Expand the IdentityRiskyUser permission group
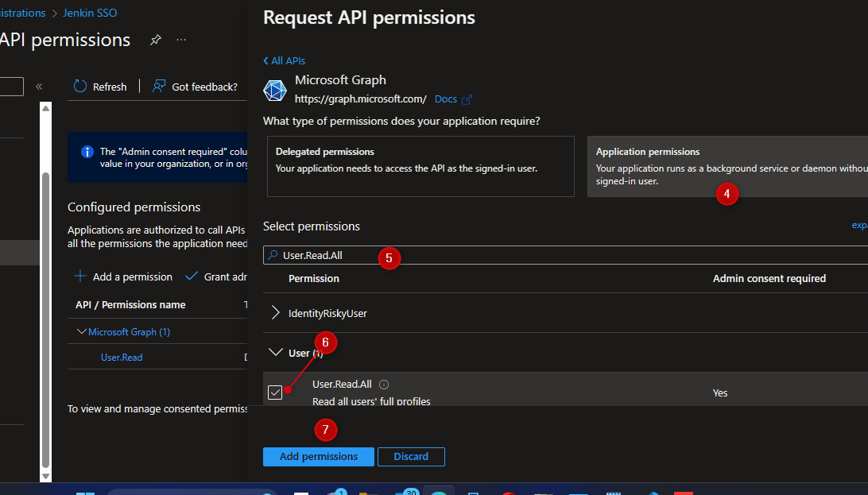The height and width of the screenshot is (495, 868). tap(275, 313)
